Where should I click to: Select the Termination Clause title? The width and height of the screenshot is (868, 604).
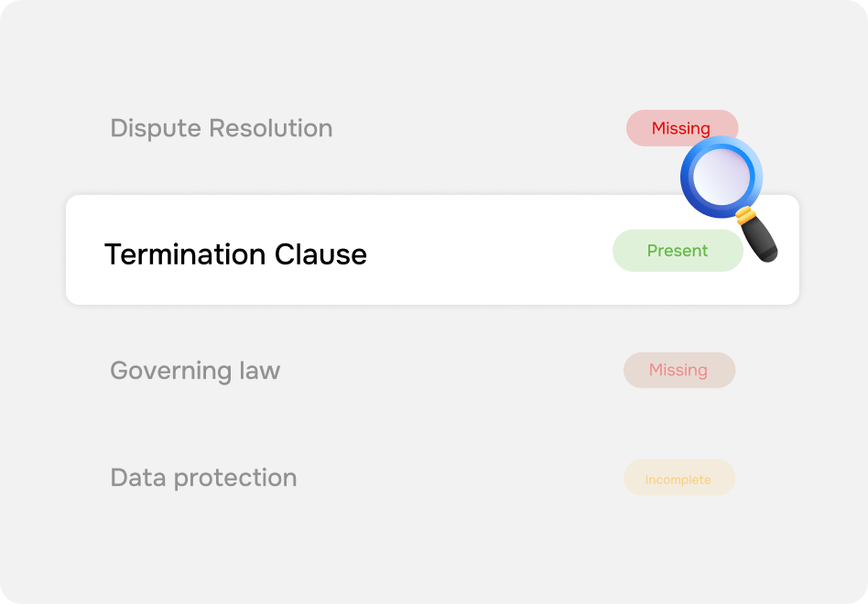236,254
